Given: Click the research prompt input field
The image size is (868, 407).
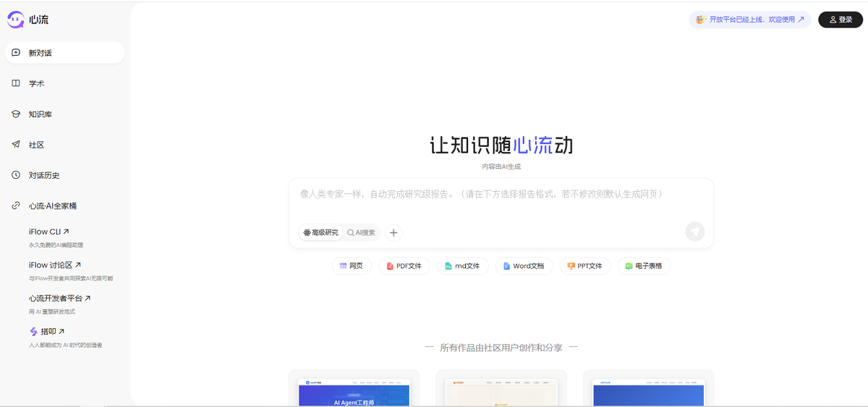Looking at the screenshot, I should (x=501, y=195).
